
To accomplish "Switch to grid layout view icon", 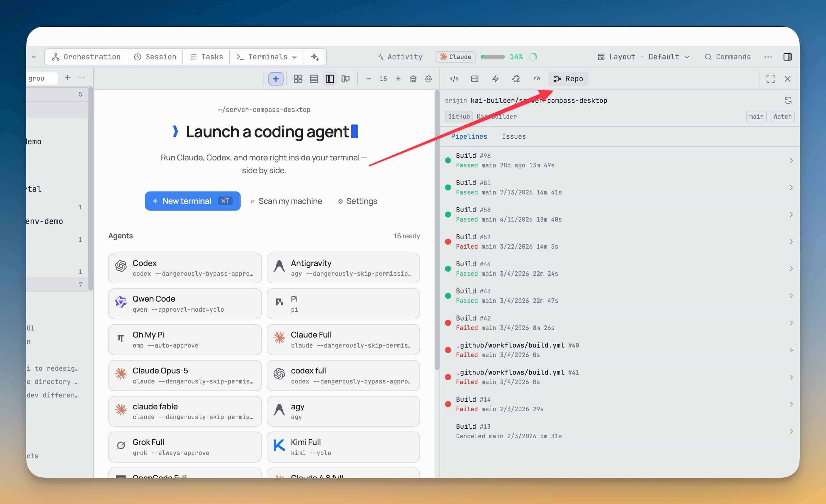I will [x=298, y=79].
